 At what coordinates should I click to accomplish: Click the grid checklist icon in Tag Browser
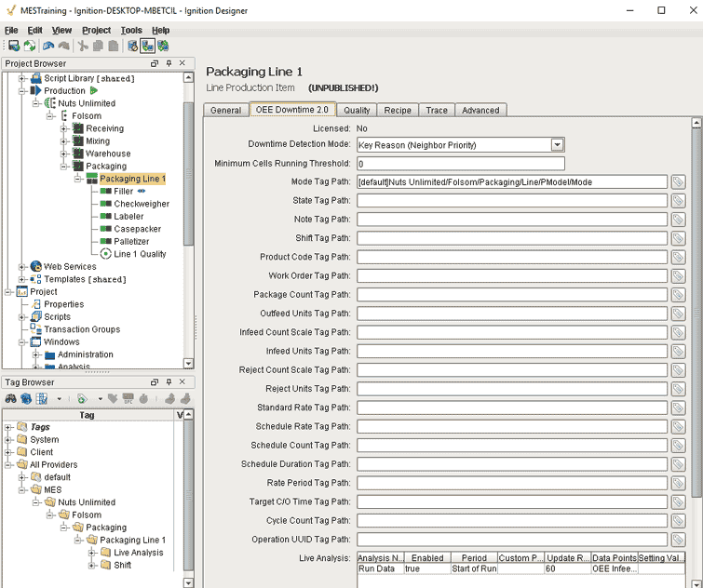click(42, 398)
